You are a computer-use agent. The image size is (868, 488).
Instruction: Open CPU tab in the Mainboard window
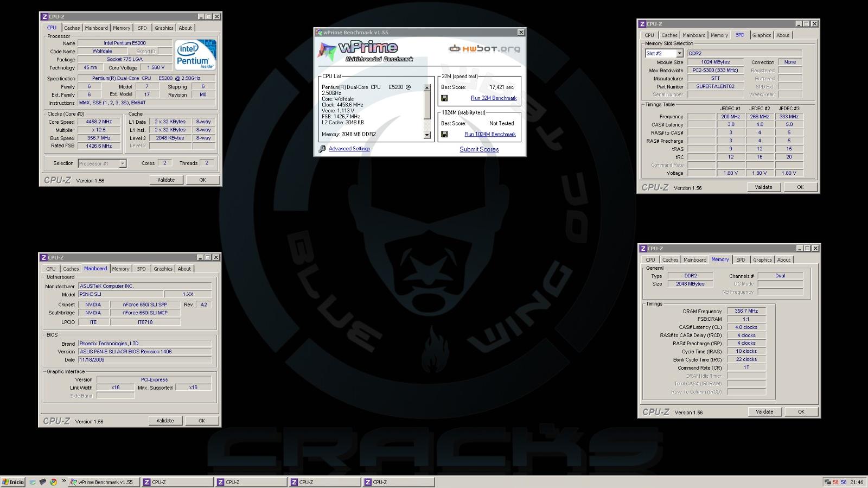(x=51, y=269)
